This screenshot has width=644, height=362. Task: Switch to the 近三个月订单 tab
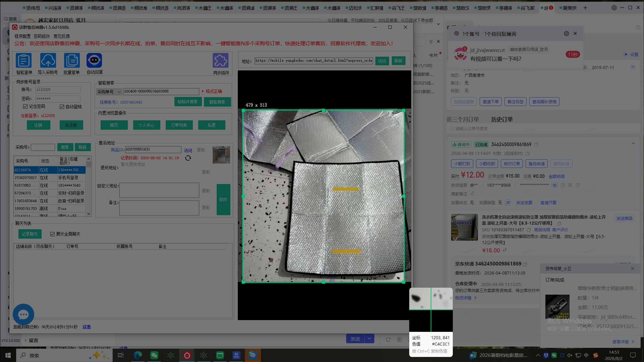click(x=463, y=119)
